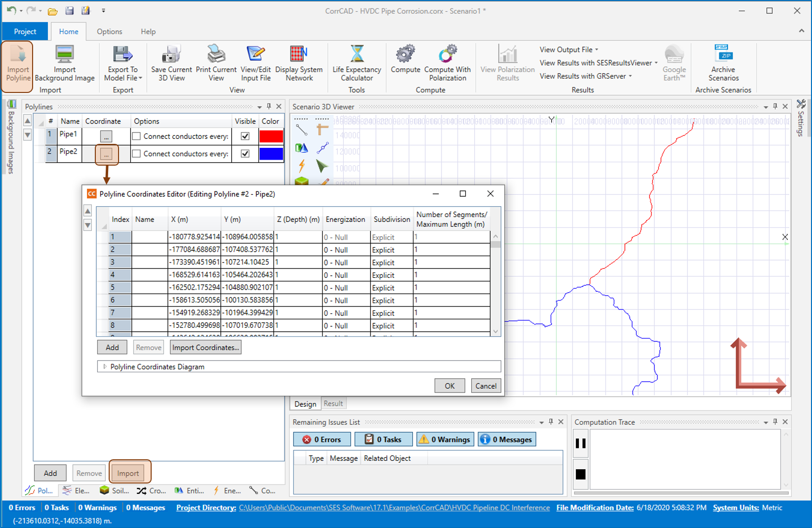Click the coordinates table vertical scrollbar down arrow
Screen dimensions: 812x528
click(496, 332)
